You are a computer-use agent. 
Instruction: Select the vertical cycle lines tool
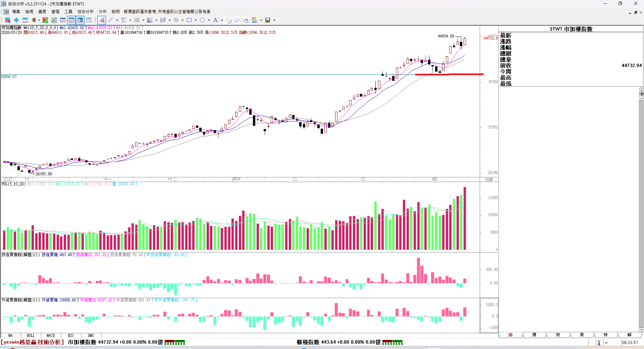(x=137, y=20)
